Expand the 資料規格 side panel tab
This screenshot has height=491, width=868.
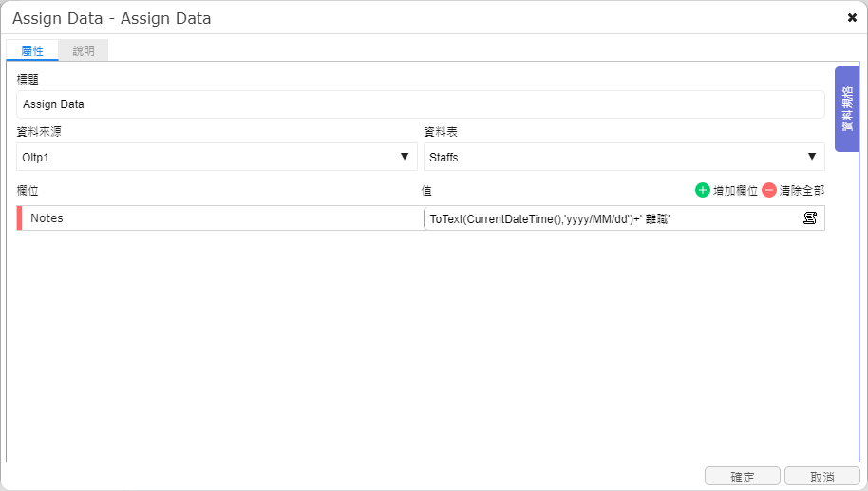[846, 109]
